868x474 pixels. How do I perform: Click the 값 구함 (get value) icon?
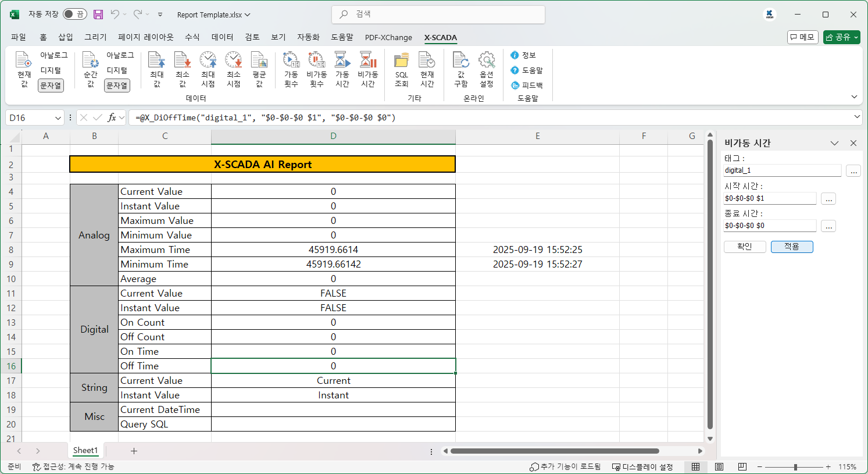click(x=460, y=69)
